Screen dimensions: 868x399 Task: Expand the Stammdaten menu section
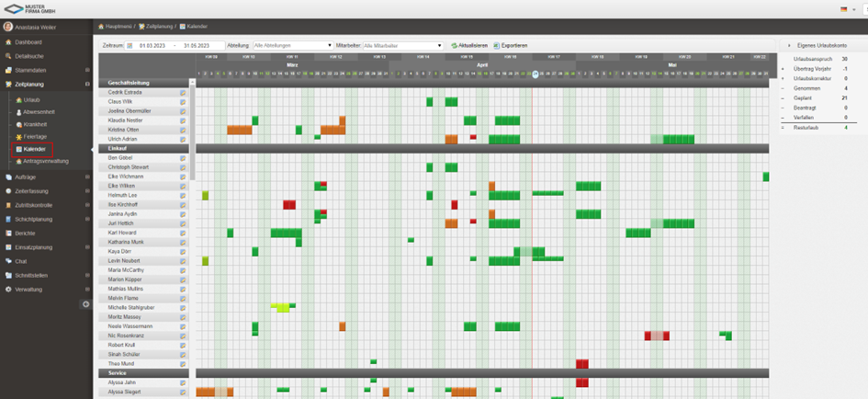pyautogui.click(x=87, y=70)
